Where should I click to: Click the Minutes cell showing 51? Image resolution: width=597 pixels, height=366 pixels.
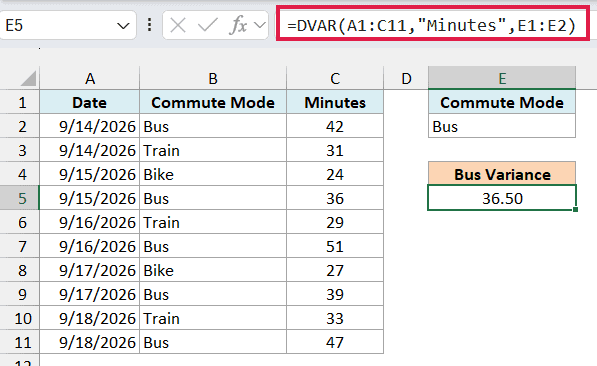pyautogui.click(x=335, y=246)
